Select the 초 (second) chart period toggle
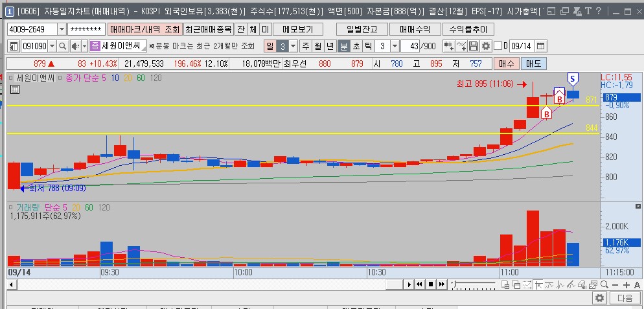 [356, 46]
